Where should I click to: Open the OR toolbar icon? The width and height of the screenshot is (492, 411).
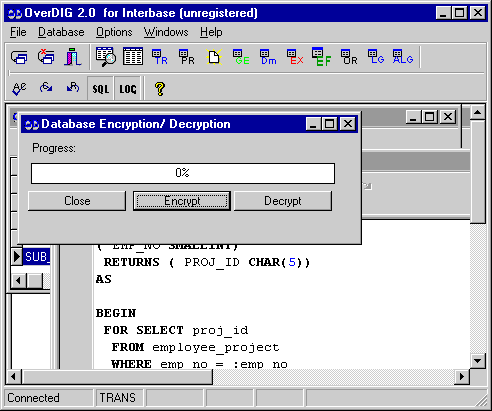point(349,57)
